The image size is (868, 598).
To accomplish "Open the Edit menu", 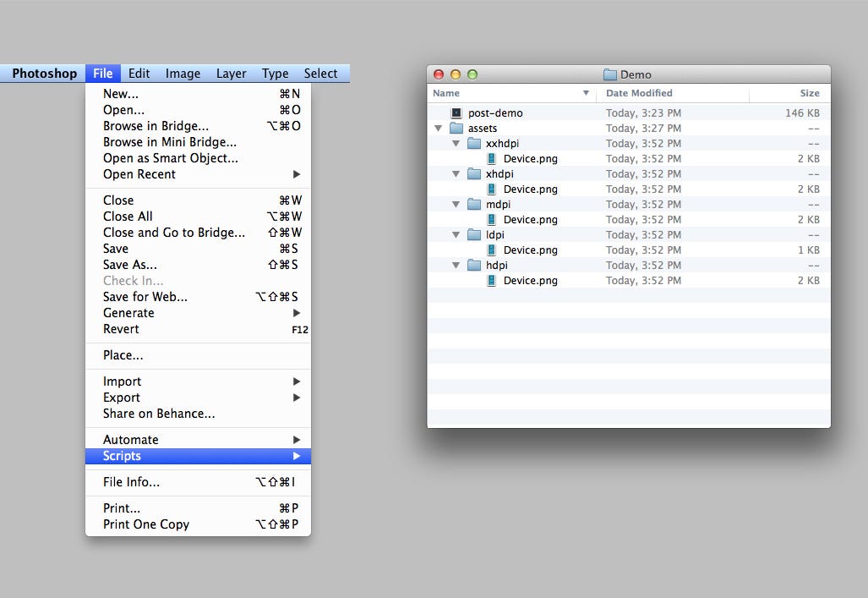I will (x=139, y=74).
